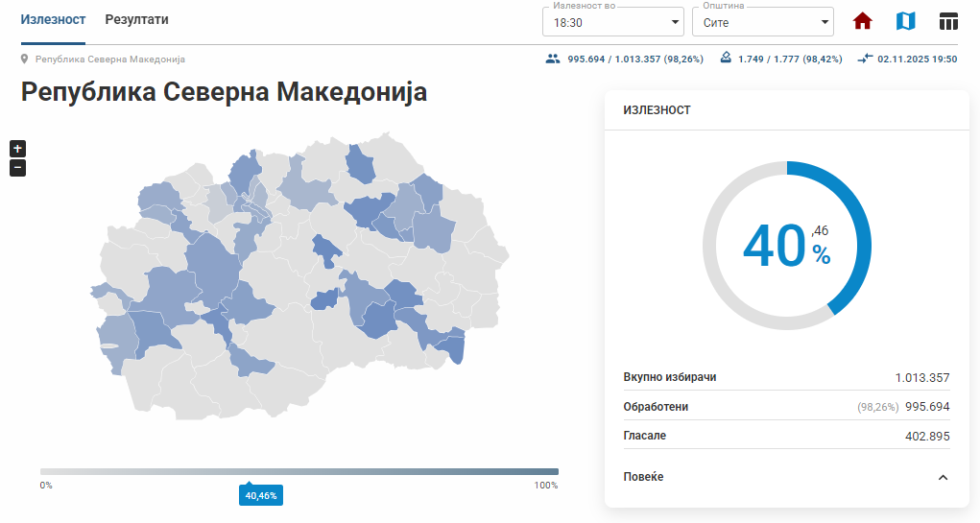980x523 pixels.
Task: Zoom out of the map with minus button
Action: click(x=17, y=168)
